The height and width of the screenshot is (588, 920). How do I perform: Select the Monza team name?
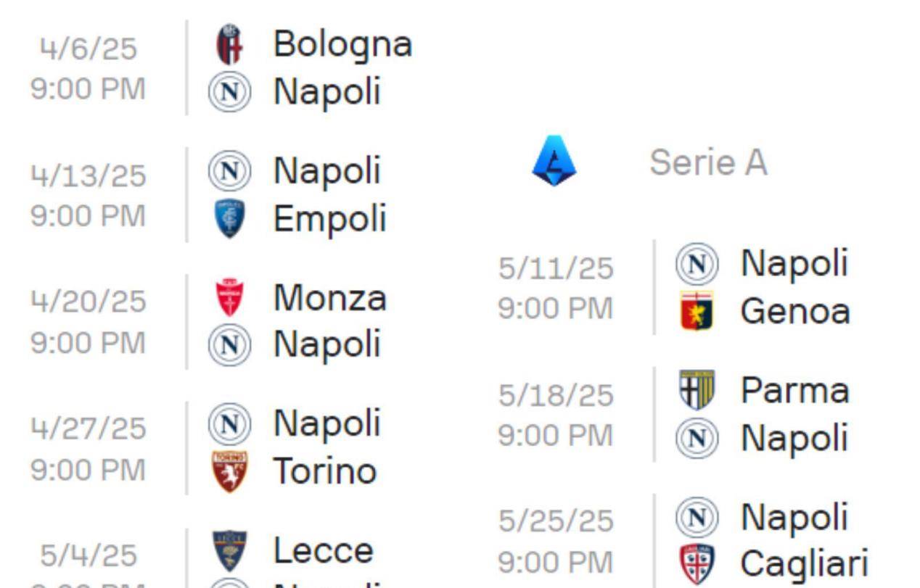(329, 297)
